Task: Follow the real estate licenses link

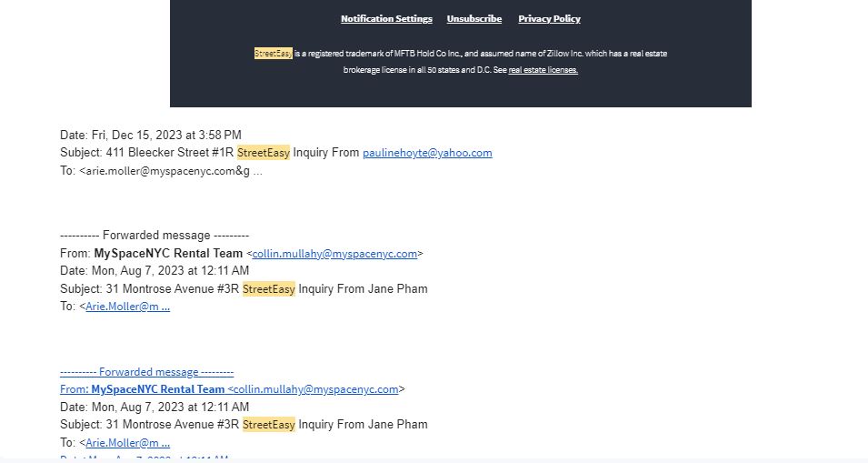Action: (x=543, y=70)
